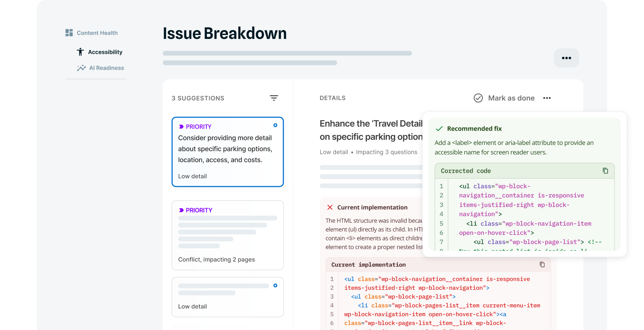Open the Content Health section
644x330 pixels.
[91, 33]
